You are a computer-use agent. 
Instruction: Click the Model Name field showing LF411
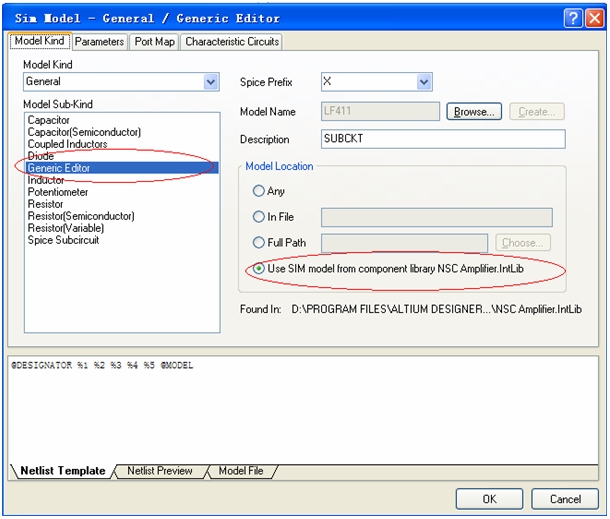point(380,111)
